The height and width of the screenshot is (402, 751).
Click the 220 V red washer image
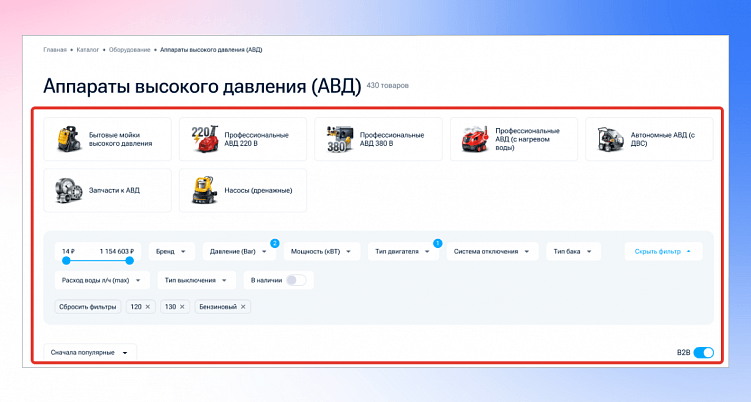[205, 139]
